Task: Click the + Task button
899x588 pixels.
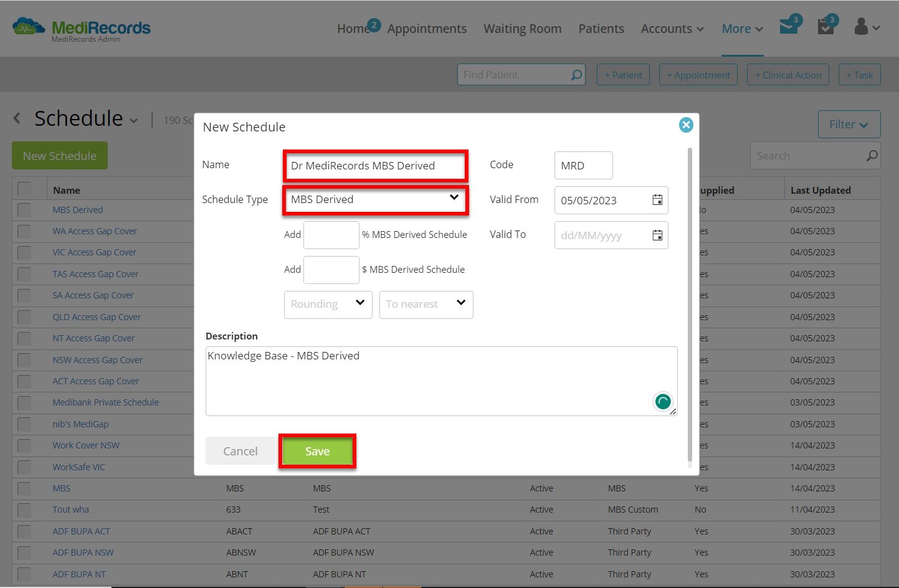Action: click(860, 75)
